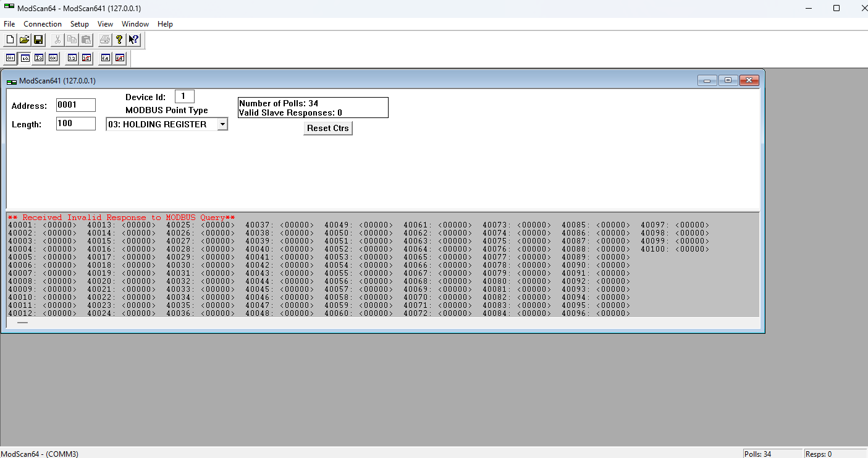
Task: Open the Setup menu
Action: (x=80, y=24)
